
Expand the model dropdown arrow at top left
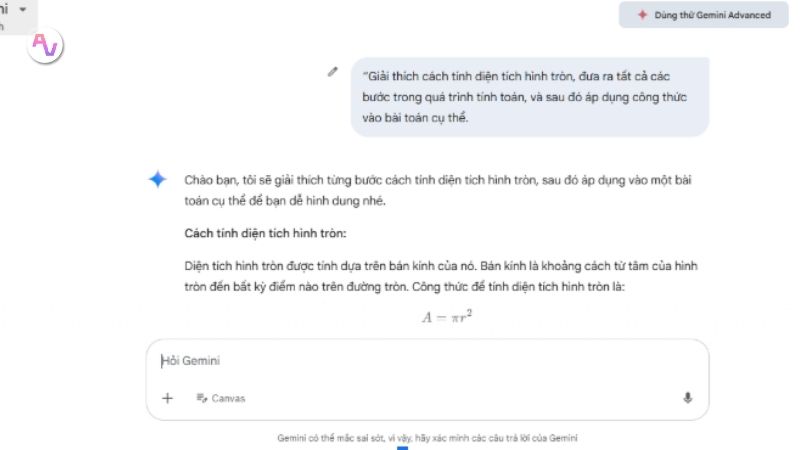tap(22, 9)
